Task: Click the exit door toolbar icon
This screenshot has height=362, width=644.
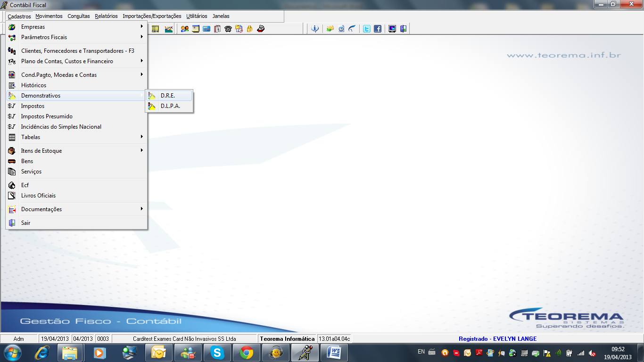Action: pyautogui.click(x=403, y=29)
